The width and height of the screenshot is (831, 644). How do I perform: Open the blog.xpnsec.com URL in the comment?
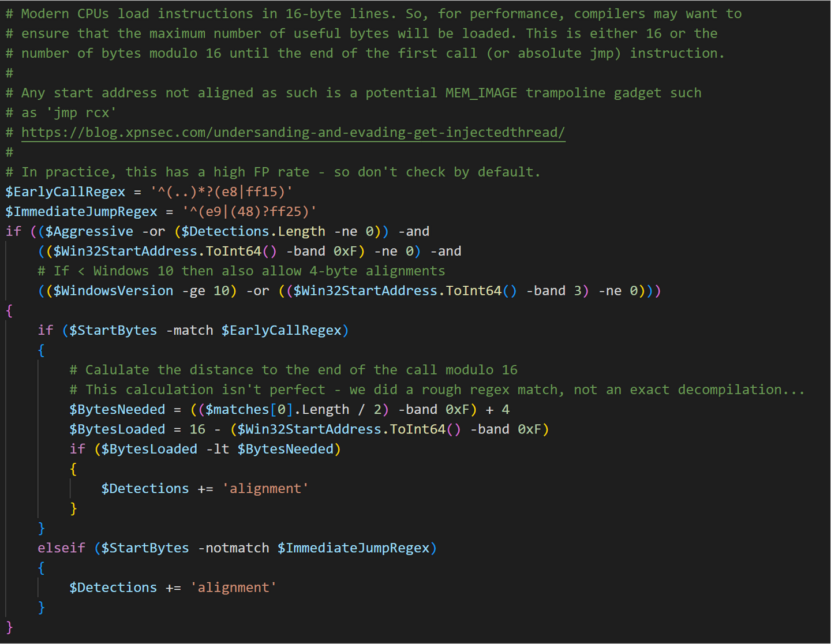coord(293,132)
